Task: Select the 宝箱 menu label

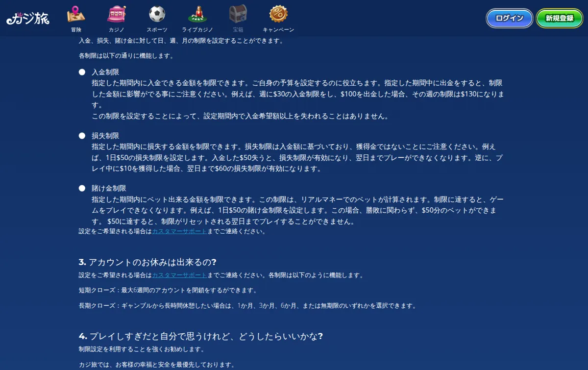Action: point(238,30)
